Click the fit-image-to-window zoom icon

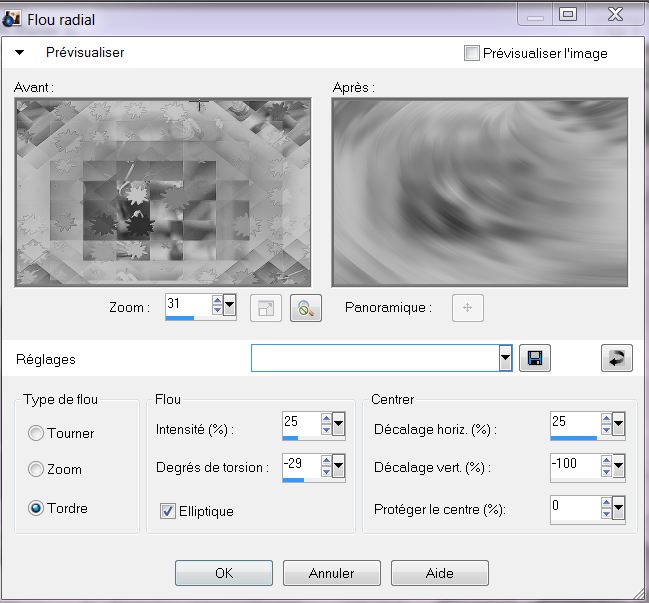point(266,308)
